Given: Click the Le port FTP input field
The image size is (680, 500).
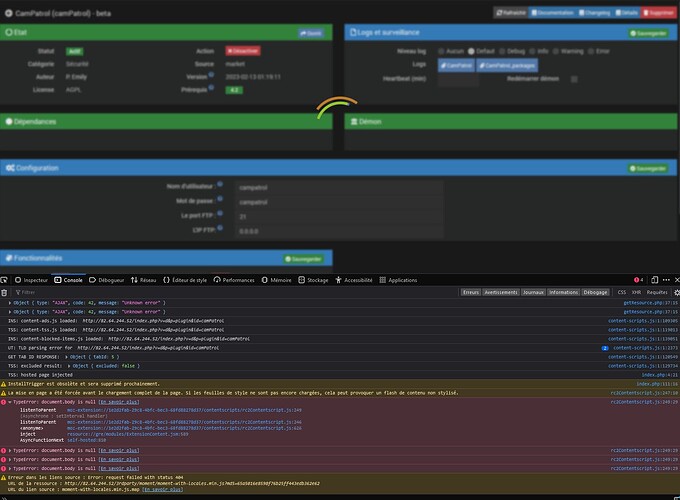Looking at the screenshot, I should 340,216.
